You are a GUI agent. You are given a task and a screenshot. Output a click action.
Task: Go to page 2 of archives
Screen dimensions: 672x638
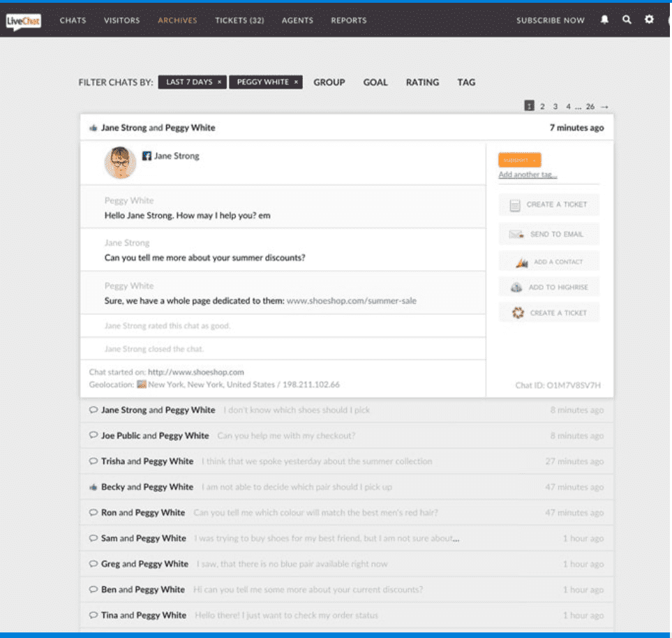542,107
